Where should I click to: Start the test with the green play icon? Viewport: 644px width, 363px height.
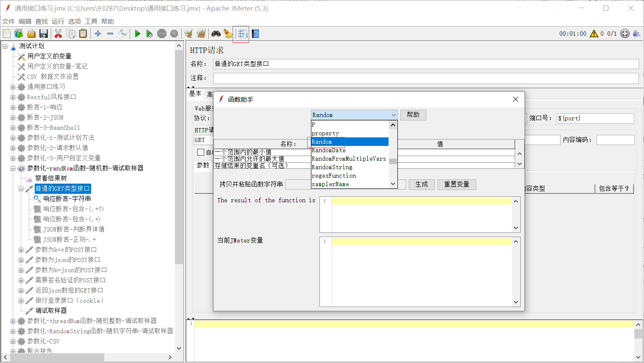[137, 34]
